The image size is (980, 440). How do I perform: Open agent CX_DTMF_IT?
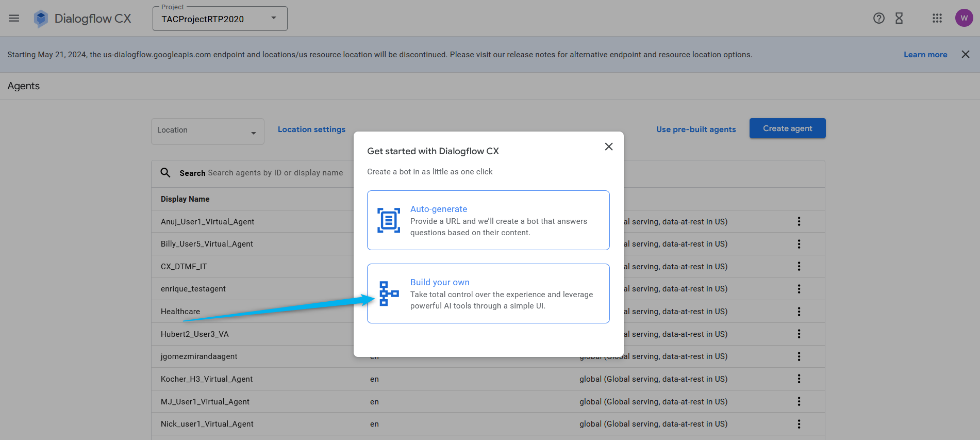(184, 267)
